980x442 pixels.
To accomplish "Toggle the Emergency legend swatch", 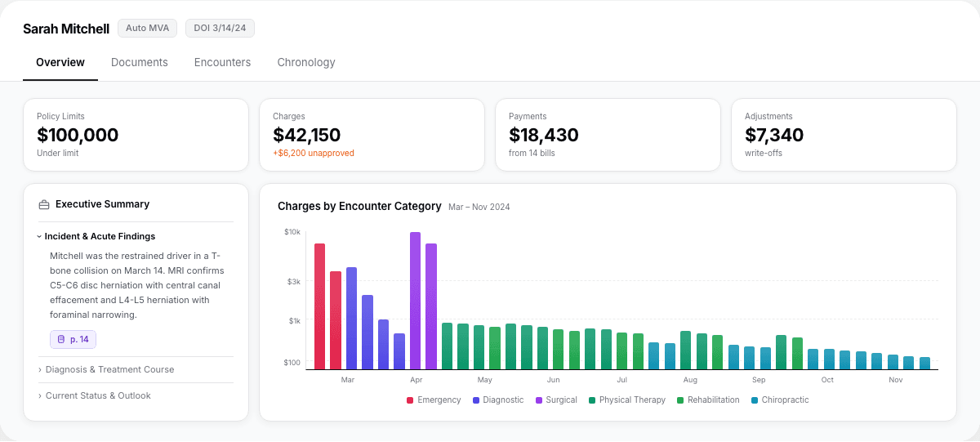I will (x=410, y=400).
